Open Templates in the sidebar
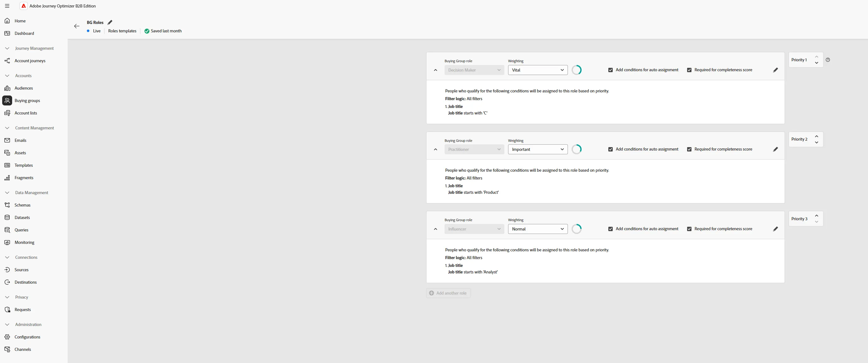This screenshot has height=363, width=868. (x=24, y=165)
